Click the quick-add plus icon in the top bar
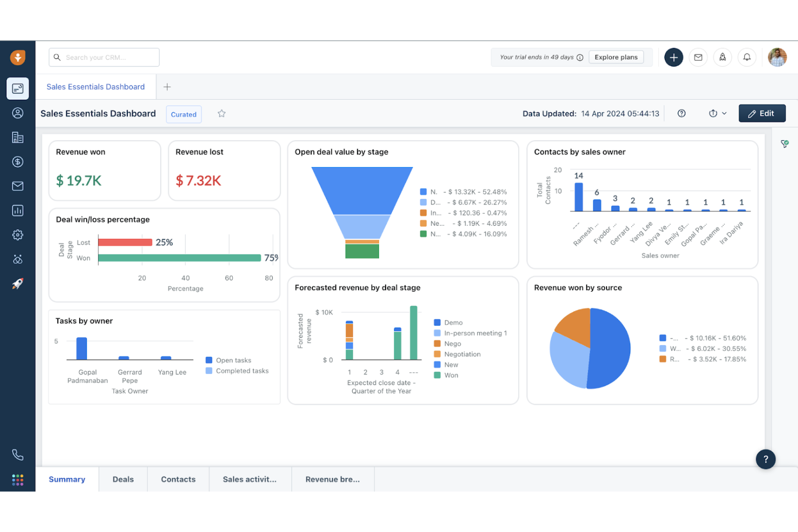The width and height of the screenshot is (798, 532). tap(673, 57)
